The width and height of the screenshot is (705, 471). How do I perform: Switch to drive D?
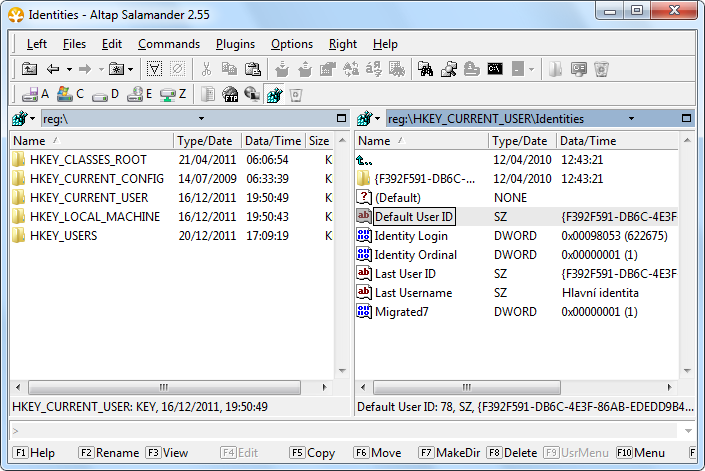click(105, 94)
